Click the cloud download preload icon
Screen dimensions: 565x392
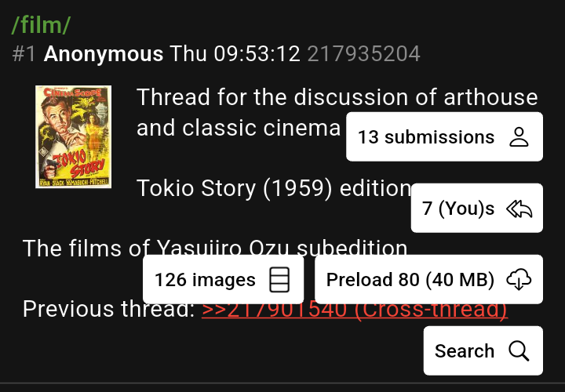(519, 280)
